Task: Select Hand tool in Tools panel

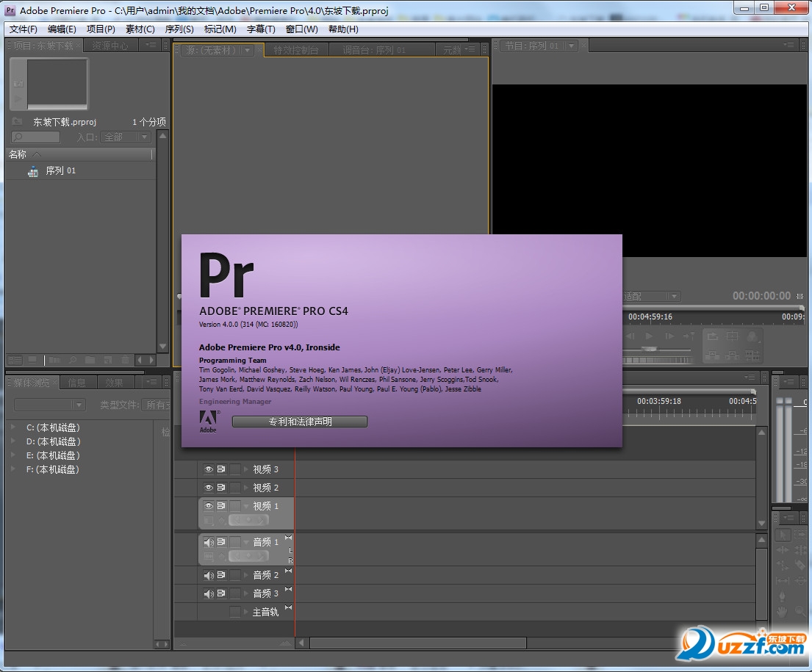Action: click(x=782, y=612)
